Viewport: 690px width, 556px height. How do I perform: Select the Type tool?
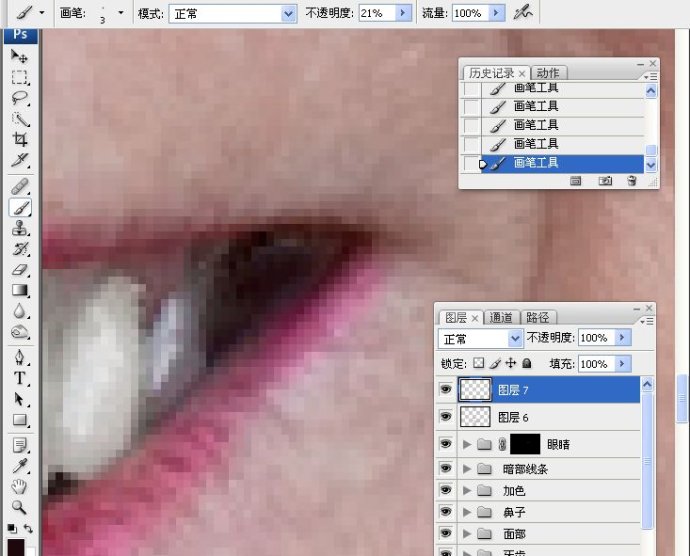[19, 378]
